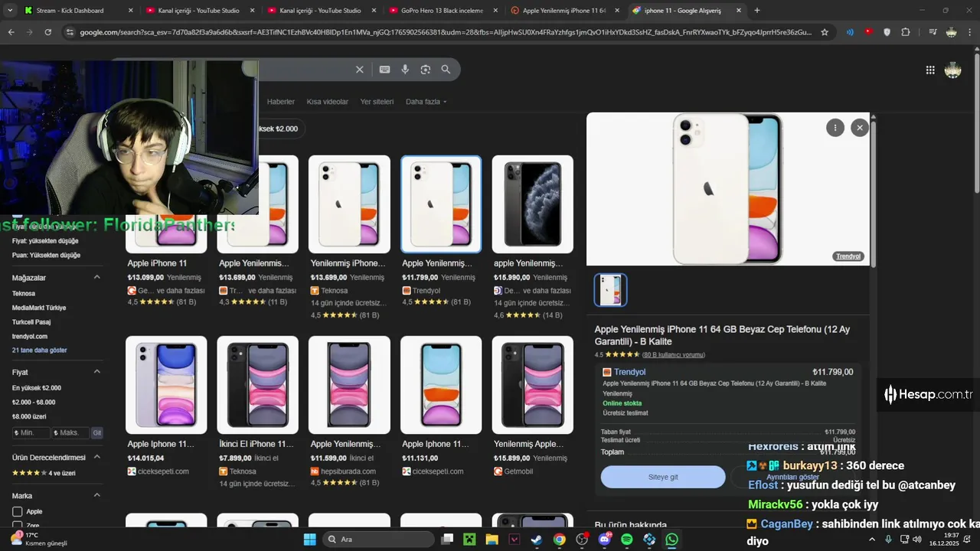Click the Maks. price input field
Viewport: 980px width, 551px height.
click(70, 433)
